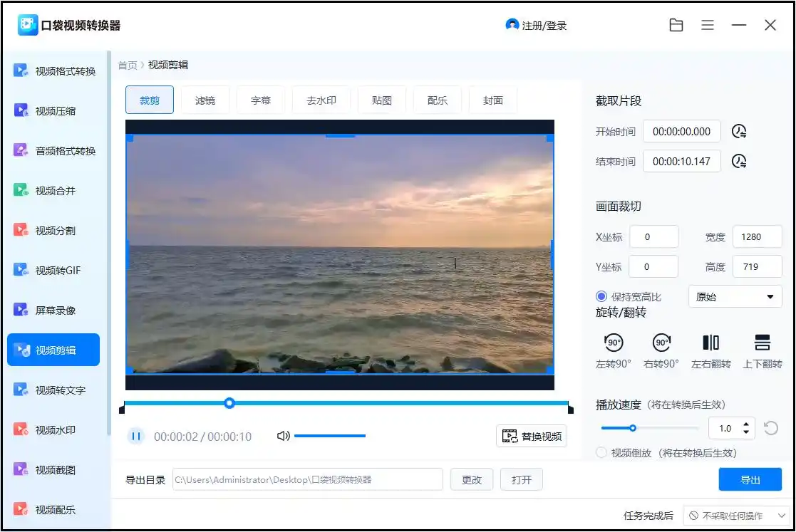Toggle the 保持宽高比 radio button
796x532 pixels.
pyautogui.click(x=602, y=296)
